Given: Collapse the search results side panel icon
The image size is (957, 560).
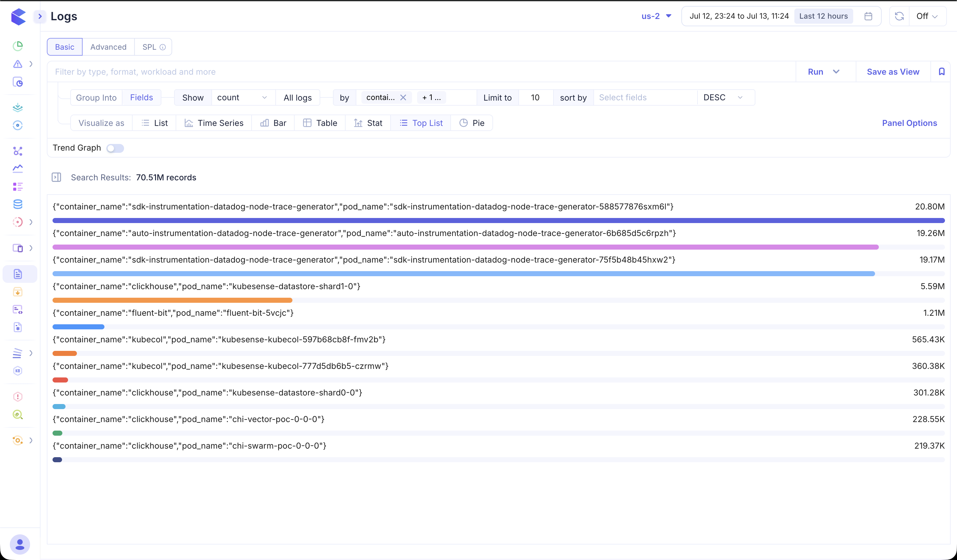Looking at the screenshot, I should click(x=56, y=177).
